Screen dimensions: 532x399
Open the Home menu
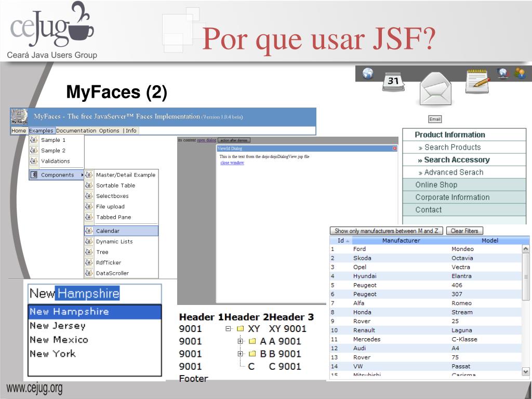(19, 130)
